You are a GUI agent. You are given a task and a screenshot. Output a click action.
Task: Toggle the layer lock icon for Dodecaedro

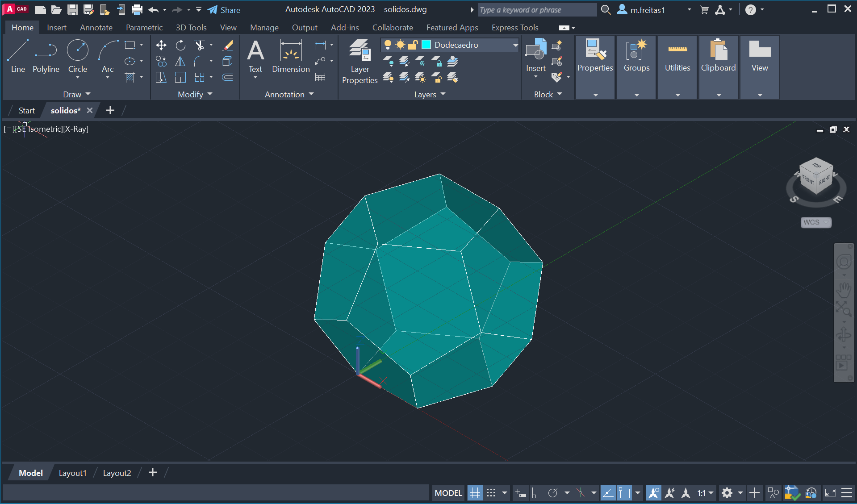click(413, 45)
